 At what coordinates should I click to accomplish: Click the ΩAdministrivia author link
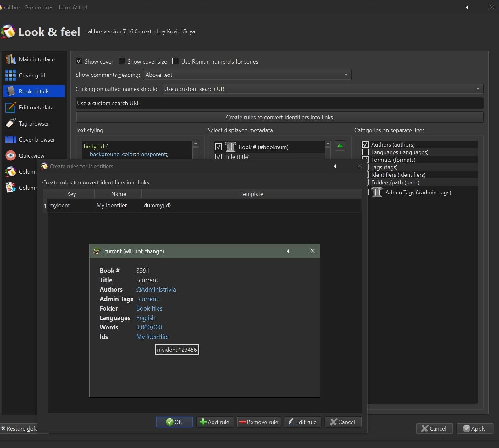tap(156, 289)
